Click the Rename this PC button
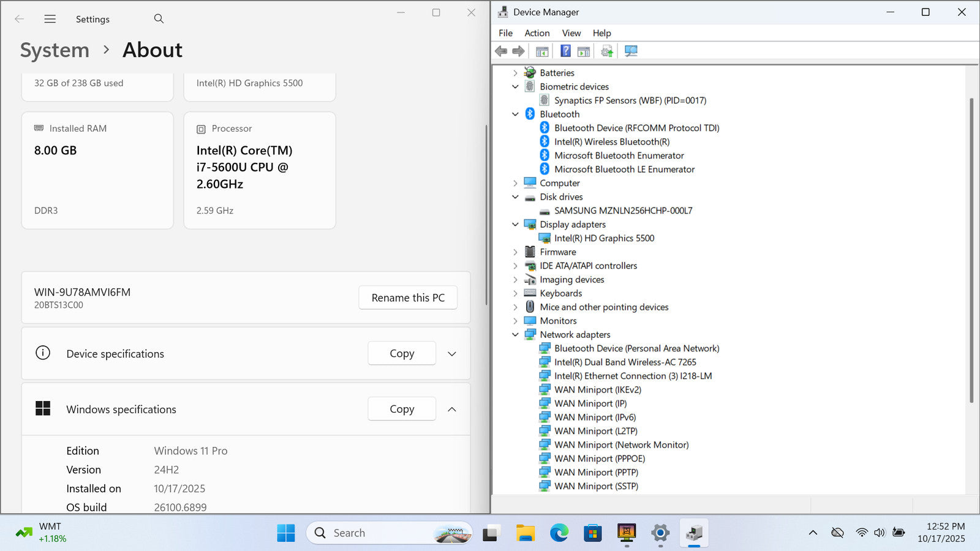This screenshot has width=980, height=551. tap(408, 298)
